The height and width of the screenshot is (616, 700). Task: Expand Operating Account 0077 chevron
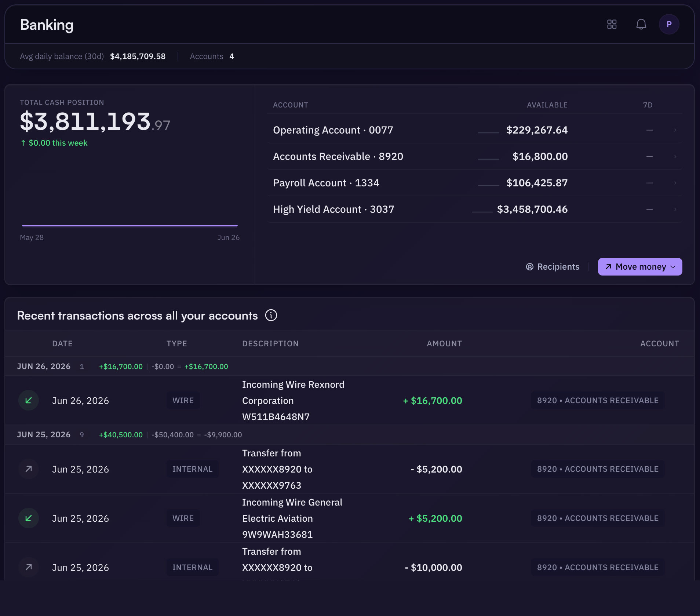(675, 130)
